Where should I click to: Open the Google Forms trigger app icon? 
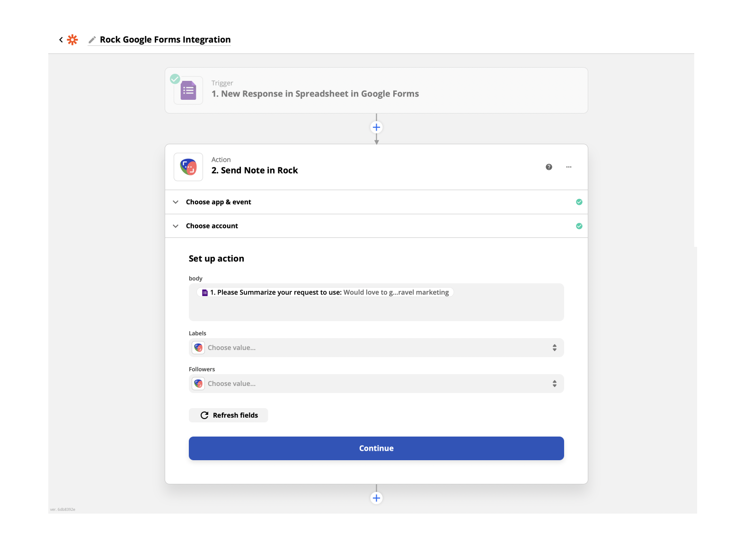[188, 90]
